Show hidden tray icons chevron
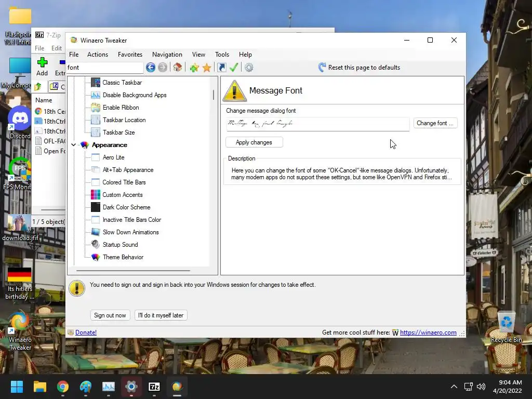Viewport: 532px width, 399px height. [454, 387]
